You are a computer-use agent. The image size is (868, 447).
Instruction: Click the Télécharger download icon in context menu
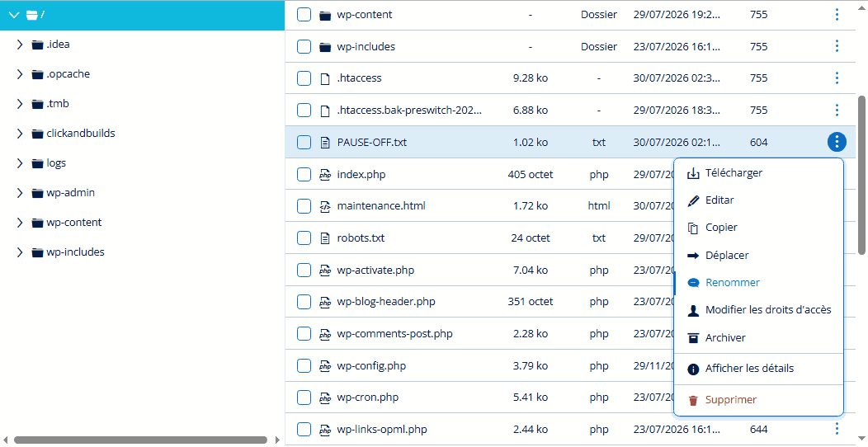click(693, 174)
